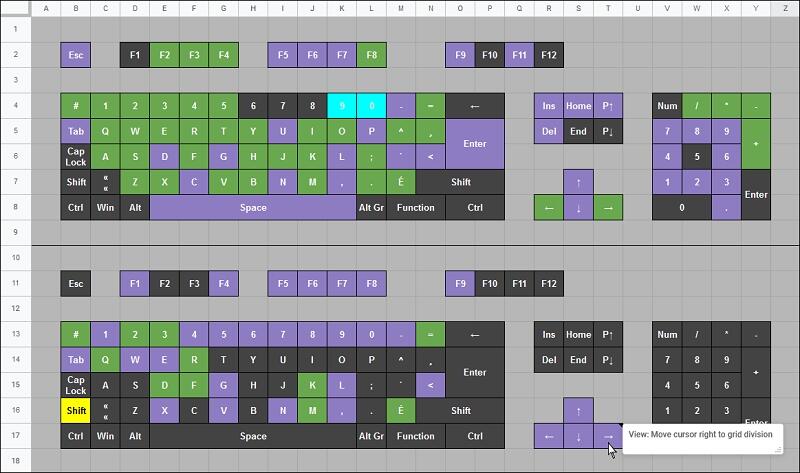Select the Num key in row 4
Viewport: 800px width, 473px height.
[x=666, y=106]
